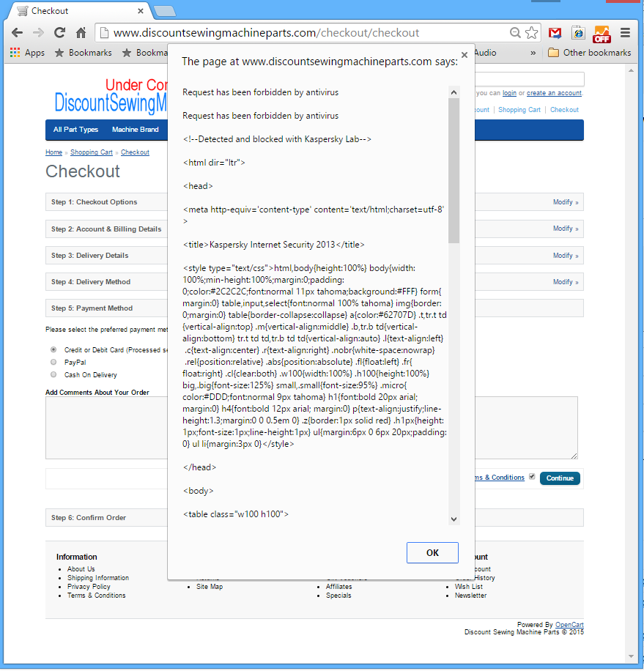Open the Chrome hamburger menu

pos(625,32)
